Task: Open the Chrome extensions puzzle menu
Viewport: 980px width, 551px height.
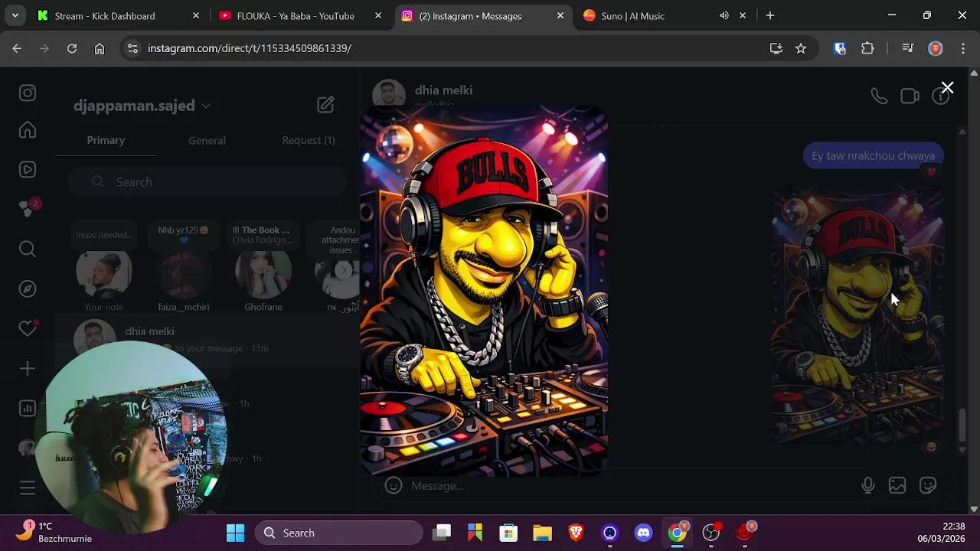Action: 867,48
